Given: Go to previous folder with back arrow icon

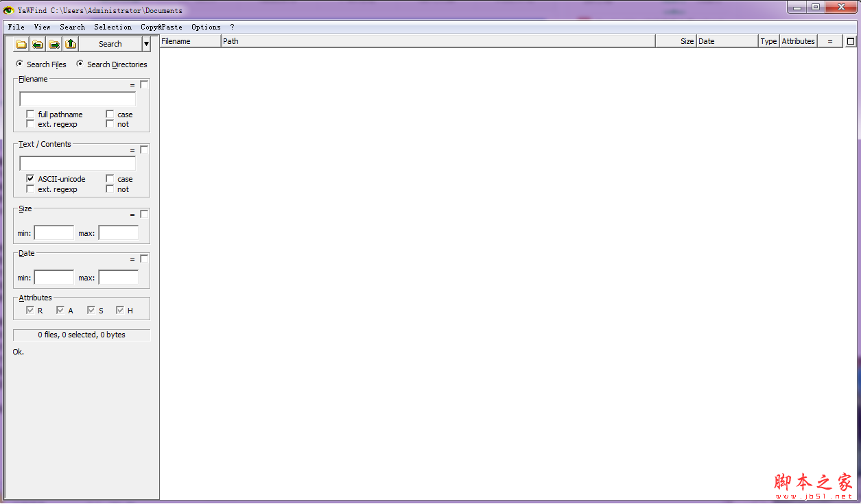Looking at the screenshot, I should (x=38, y=44).
